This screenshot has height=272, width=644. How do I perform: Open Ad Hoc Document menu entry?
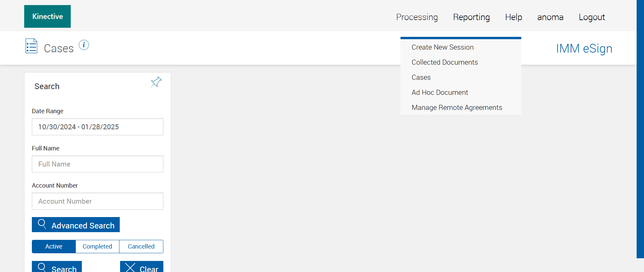[x=440, y=92]
